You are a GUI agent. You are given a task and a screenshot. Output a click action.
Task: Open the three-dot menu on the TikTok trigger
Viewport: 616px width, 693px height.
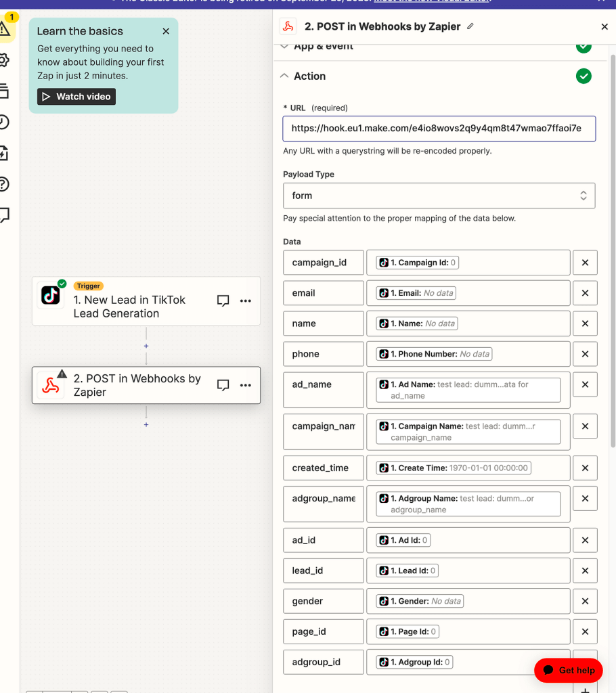coord(246,300)
